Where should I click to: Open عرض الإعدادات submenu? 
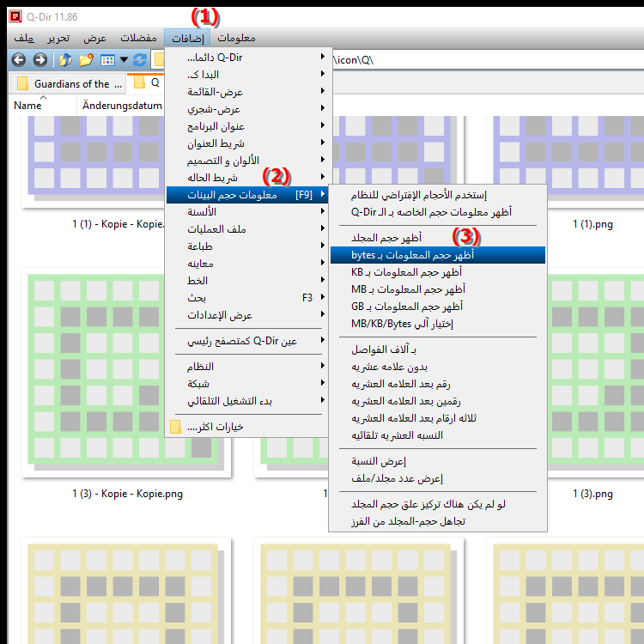click(x=246, y=315)
